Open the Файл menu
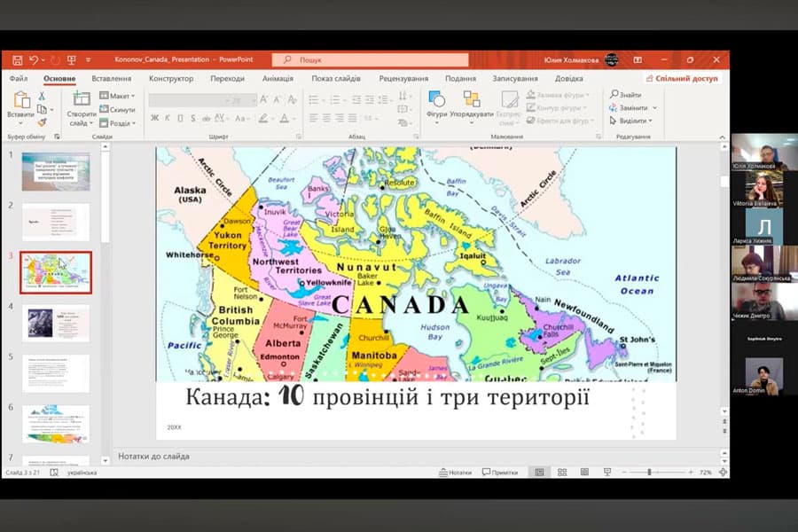Screen dimensions: 798x532 coord(19,78)
